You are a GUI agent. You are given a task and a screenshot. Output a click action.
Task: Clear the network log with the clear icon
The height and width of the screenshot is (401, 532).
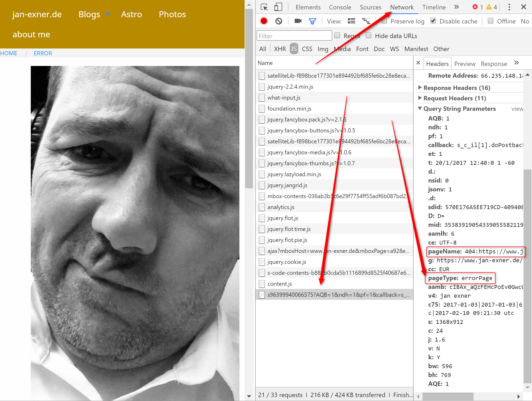click(279, 21)
